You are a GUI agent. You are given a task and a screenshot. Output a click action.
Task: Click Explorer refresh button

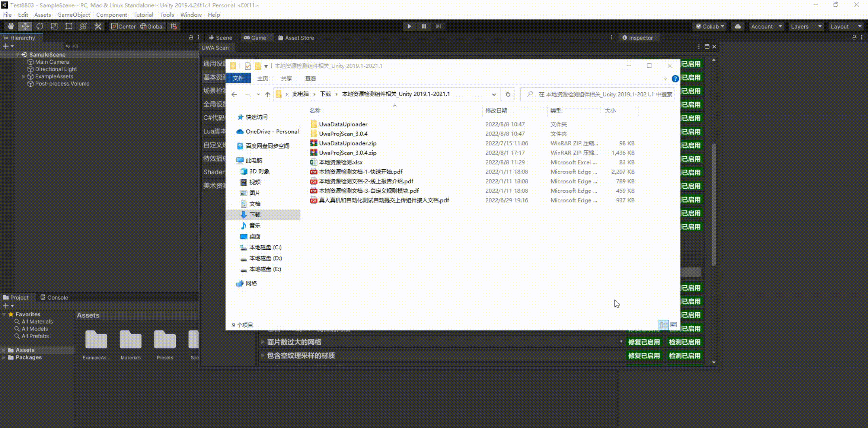click(x=508, y=94)
